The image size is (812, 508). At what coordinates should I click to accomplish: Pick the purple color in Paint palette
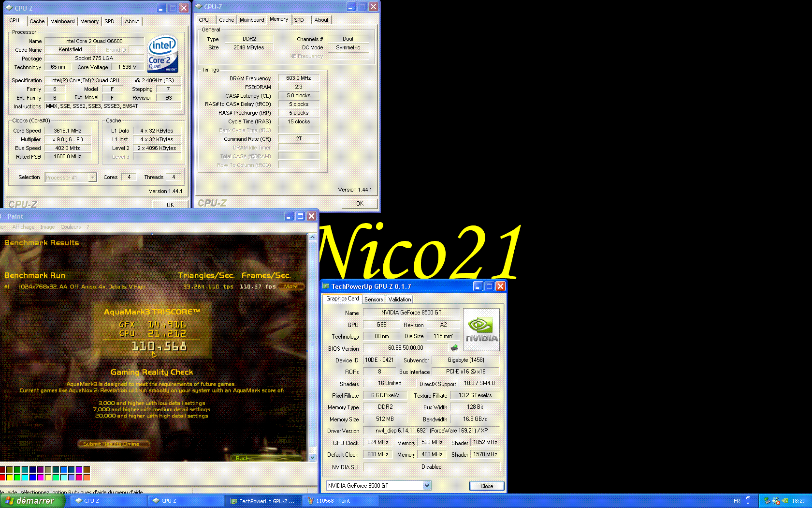pos(41,470)
